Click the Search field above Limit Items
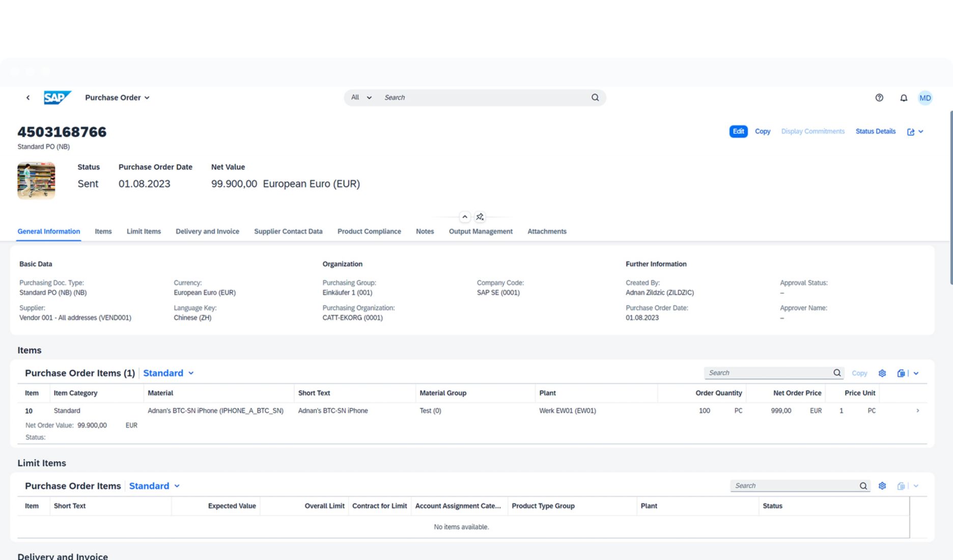 point(794,485)
